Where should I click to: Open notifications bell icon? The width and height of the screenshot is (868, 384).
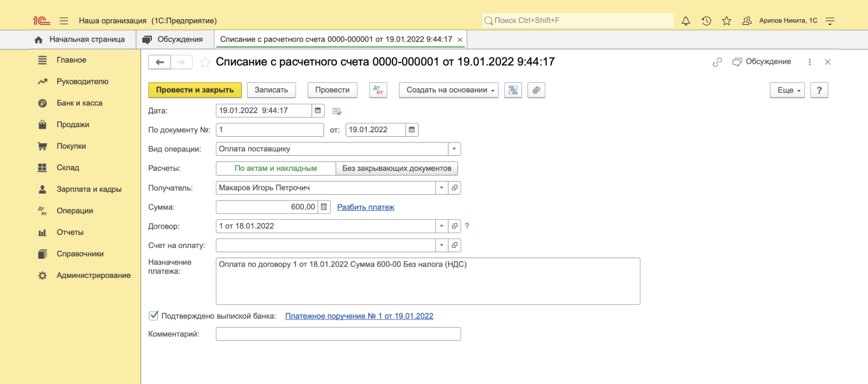pyautogui.click(x=686, y=21)
